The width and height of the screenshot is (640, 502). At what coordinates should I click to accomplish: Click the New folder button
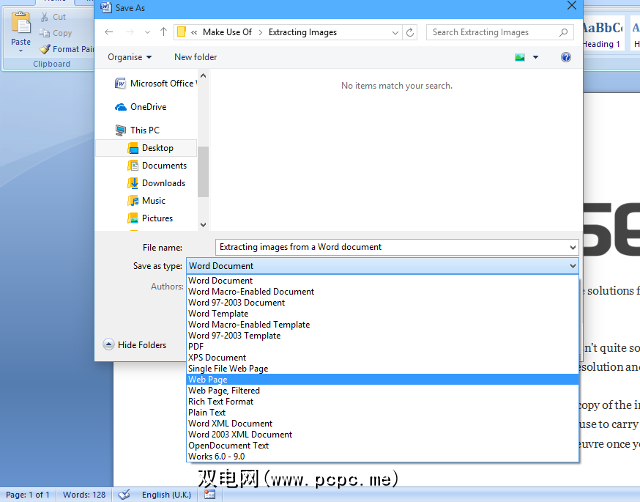196,57
